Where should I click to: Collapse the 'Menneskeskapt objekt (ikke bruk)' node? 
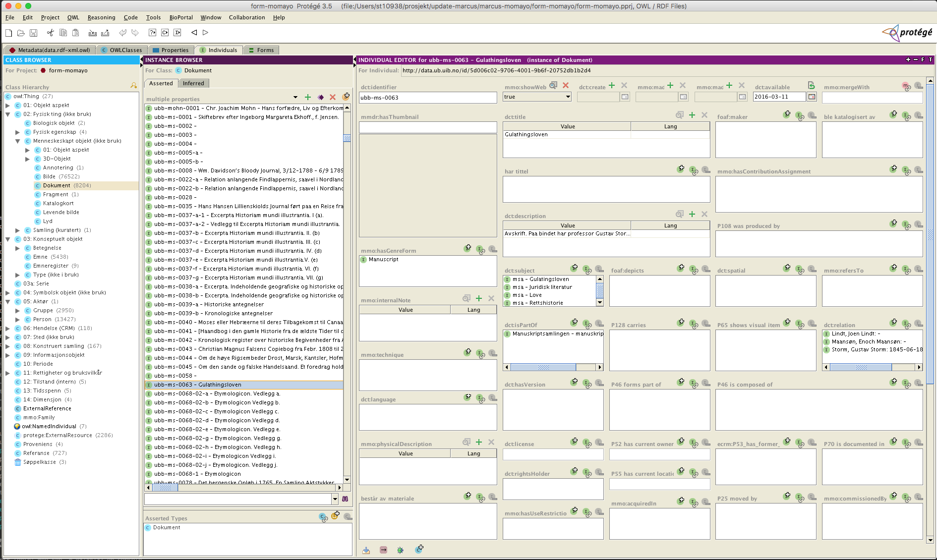click(18, 141)
